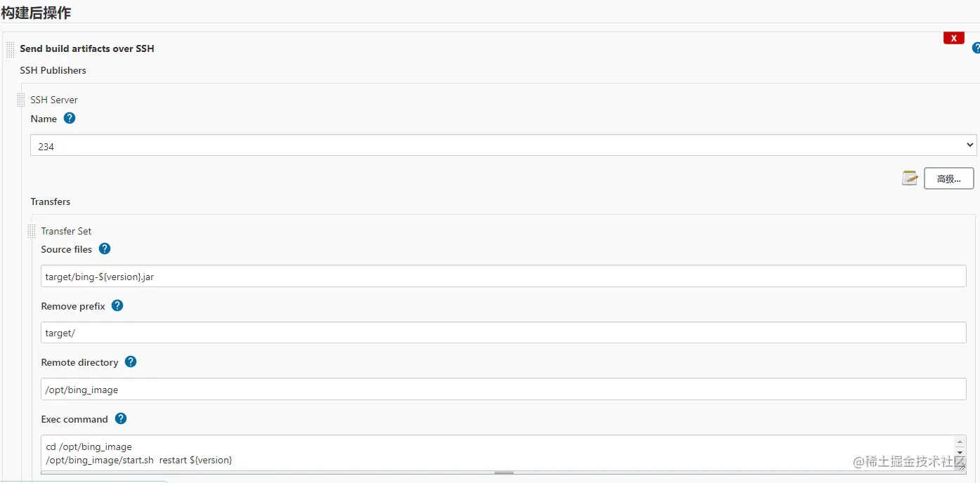
Task: Click inside the Exec command textarea
Action: [x=492, y=453]
